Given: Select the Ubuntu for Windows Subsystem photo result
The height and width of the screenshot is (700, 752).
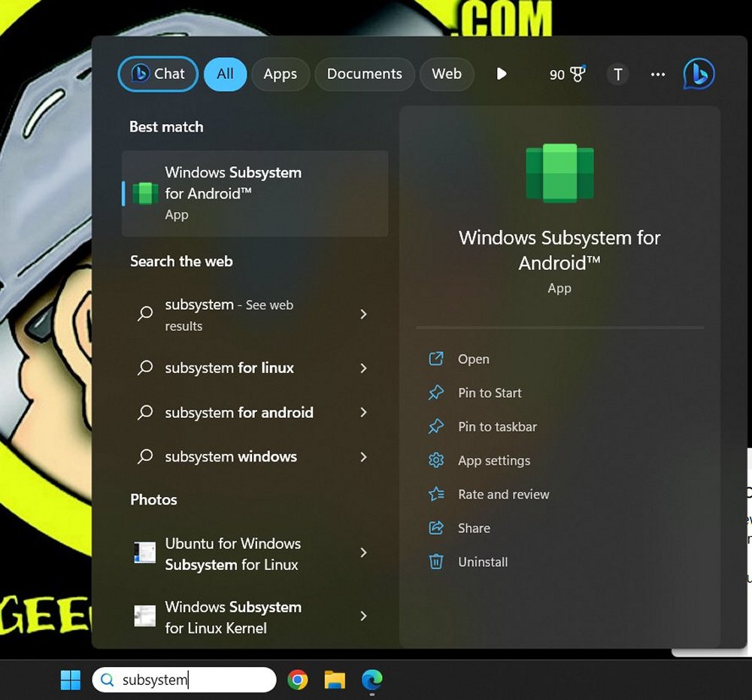Looking at the screenshot, I should coord(233,553).
